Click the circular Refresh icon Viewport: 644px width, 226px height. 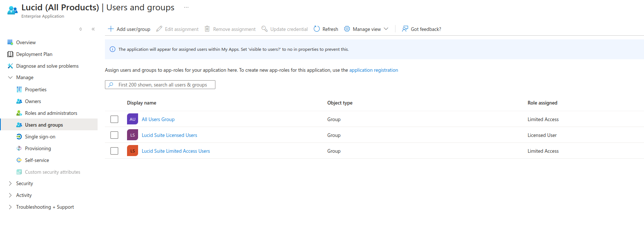tap(317, 29)
